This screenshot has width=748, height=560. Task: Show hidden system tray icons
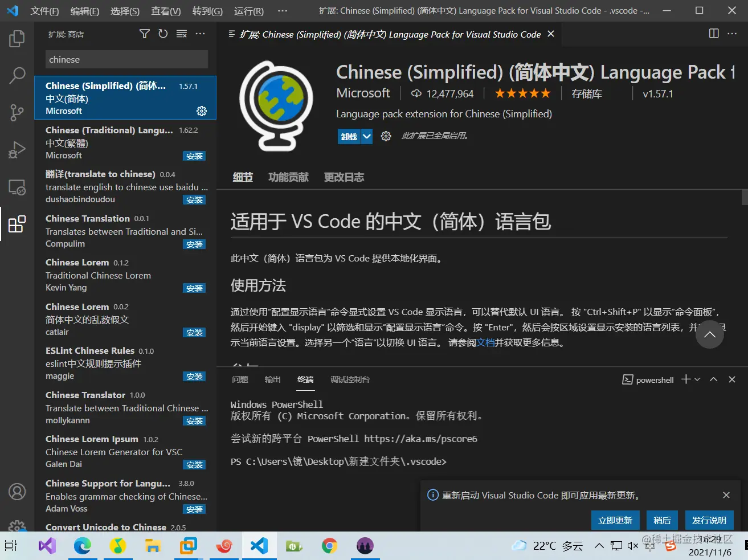(x=599, y=546)
